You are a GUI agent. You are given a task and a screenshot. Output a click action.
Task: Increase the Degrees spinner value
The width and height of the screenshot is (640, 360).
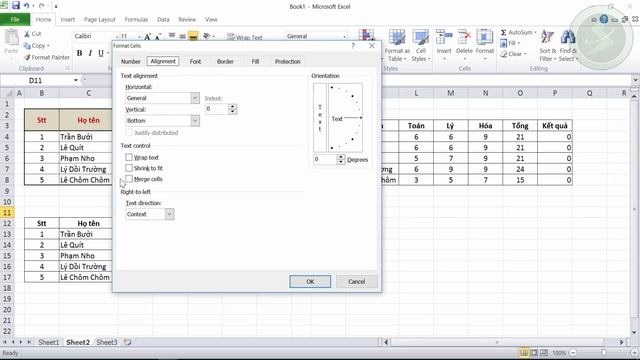[341, 157]
